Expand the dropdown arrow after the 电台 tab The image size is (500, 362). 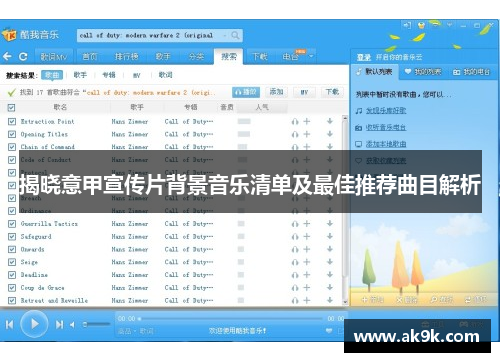click(x=311, y=56)
